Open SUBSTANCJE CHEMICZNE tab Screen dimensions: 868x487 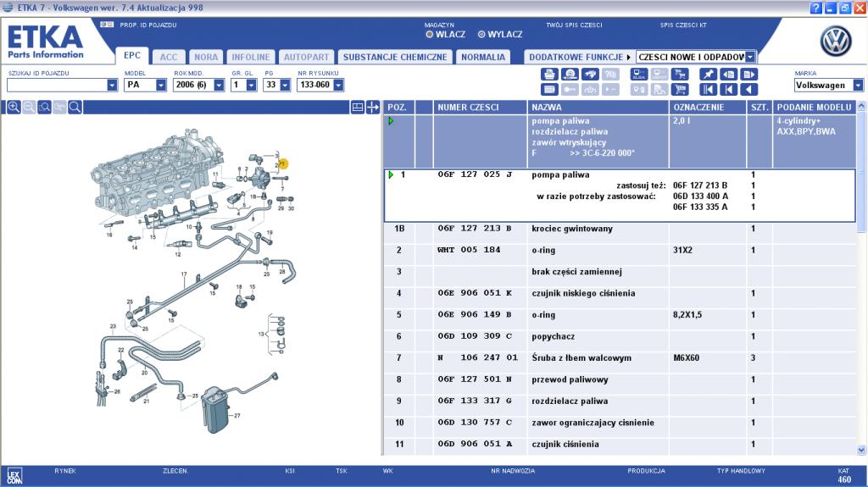395,57
